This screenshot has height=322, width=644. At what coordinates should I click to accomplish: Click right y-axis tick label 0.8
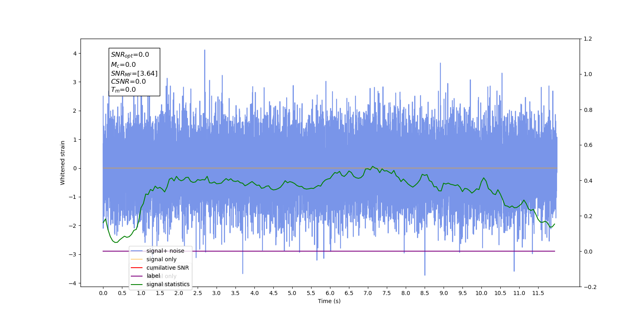coord(588,110)
